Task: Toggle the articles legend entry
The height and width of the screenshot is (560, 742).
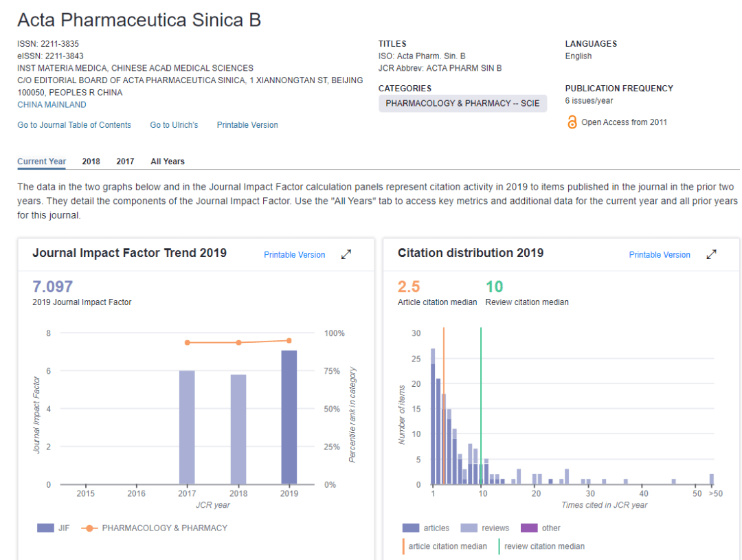Action: pyautogui.click(x=411, y=528)
